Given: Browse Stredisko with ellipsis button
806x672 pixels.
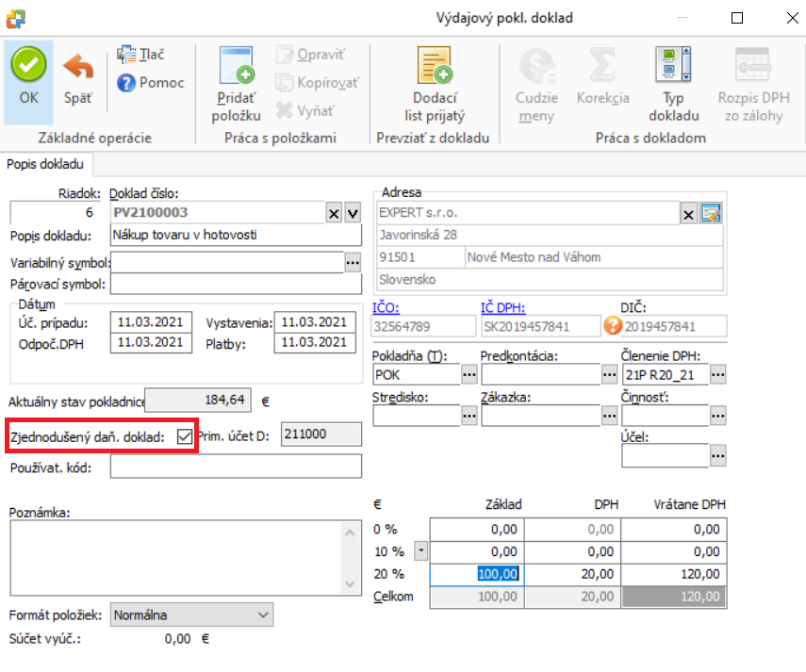Looking at the screenshot, I should (x=469, y=415).
